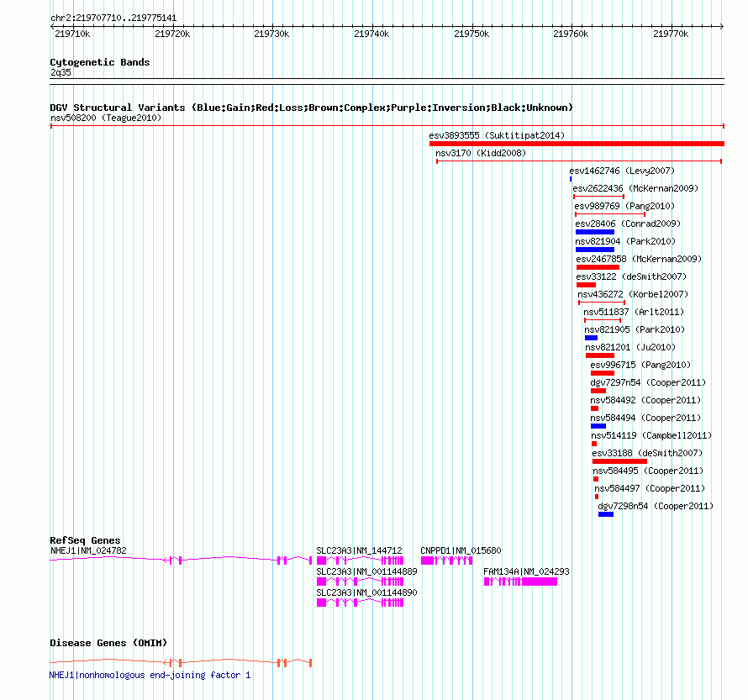The height and width of the screenshot is (700, 748).
Task: Click the nsv821904 (Park2010) variant label
Action: point(625,241)
